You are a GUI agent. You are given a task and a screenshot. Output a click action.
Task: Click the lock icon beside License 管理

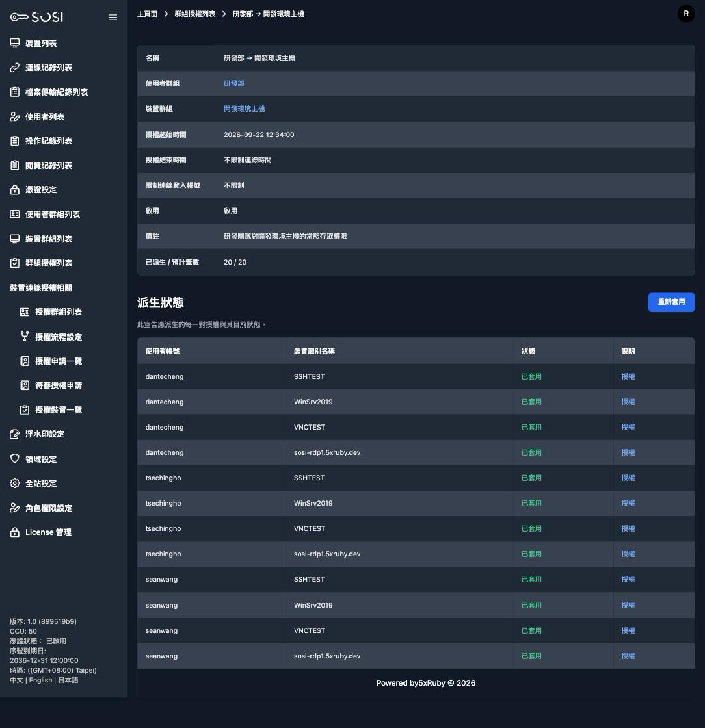15,532
